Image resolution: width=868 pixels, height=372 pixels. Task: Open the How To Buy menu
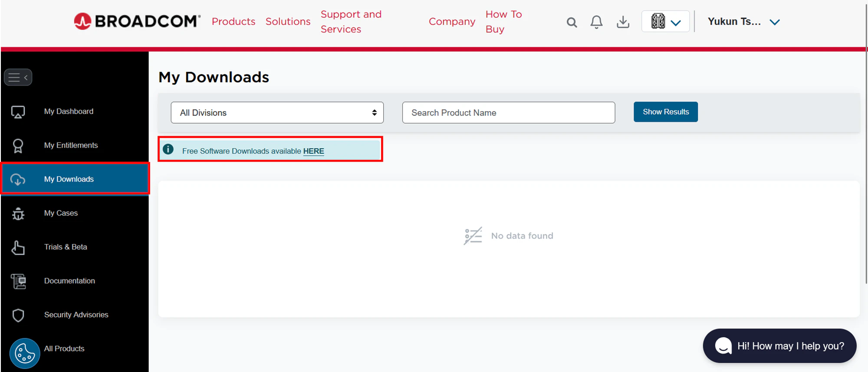503,22
